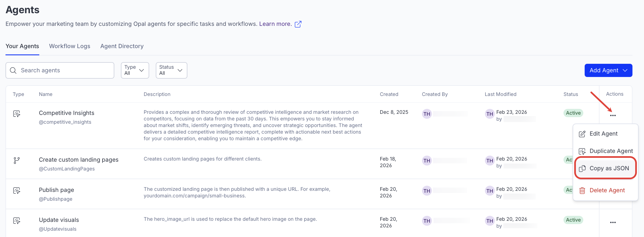Click the workflow branch icon for Create custom landing pages
644x237 pixels.
coord(17,160)
